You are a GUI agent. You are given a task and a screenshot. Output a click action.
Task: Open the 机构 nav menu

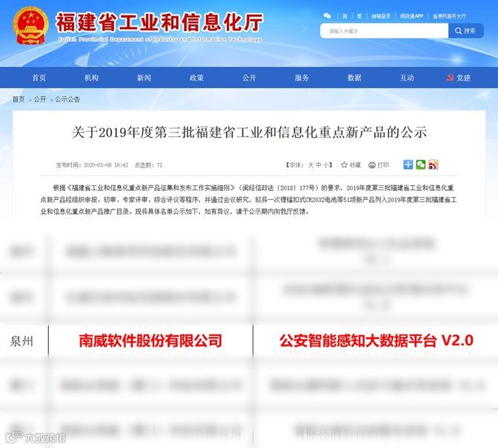[x=91, y=78]
